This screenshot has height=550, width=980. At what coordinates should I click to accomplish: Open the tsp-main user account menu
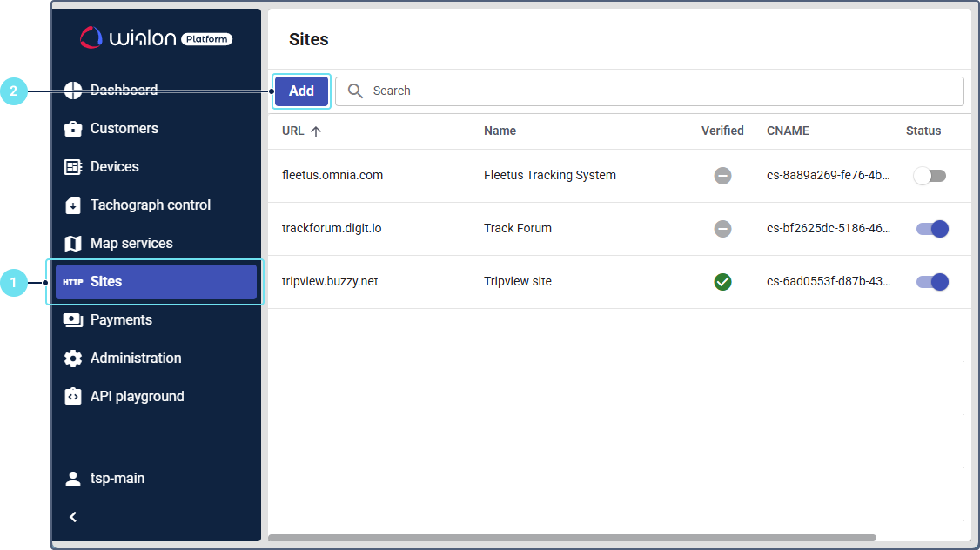[117, 479]
